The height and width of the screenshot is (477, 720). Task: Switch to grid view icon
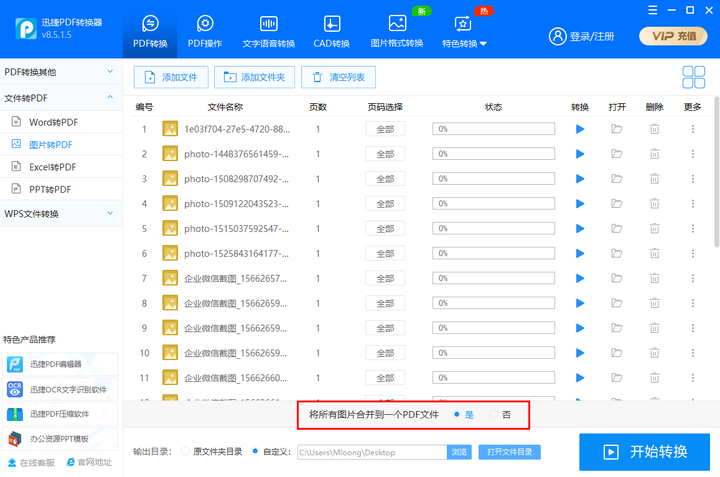693,77
